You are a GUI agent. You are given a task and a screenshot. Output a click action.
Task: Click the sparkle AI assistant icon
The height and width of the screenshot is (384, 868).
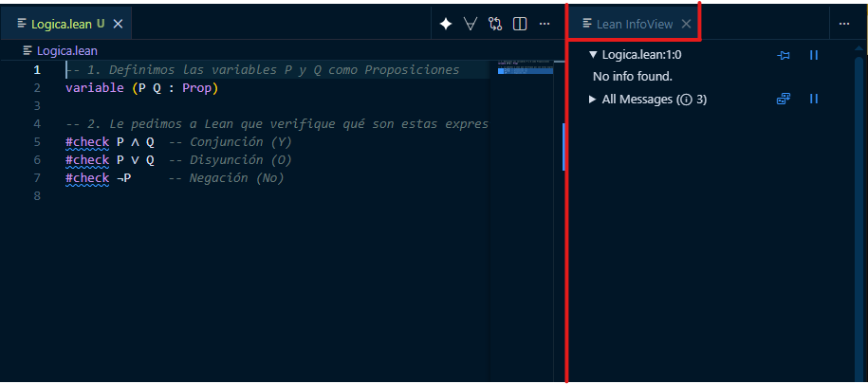(x=446, y=24)
